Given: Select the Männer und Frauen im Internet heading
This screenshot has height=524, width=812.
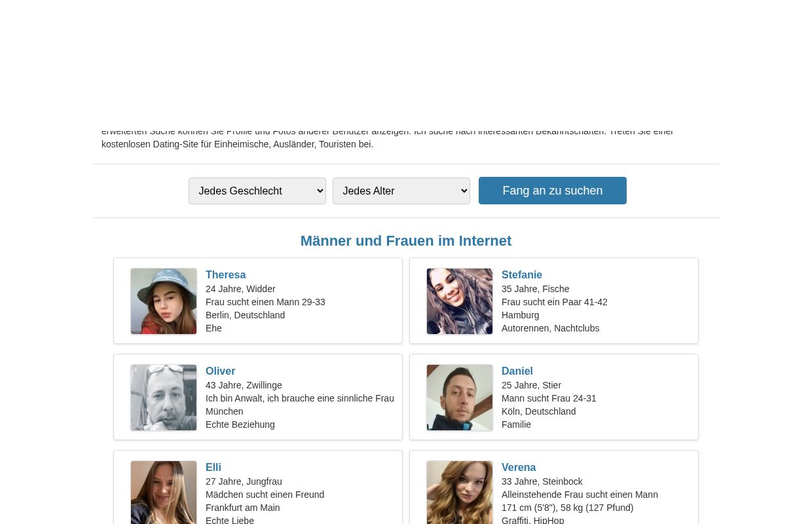Looking at the screenshot, I should [x=406, y=241].
